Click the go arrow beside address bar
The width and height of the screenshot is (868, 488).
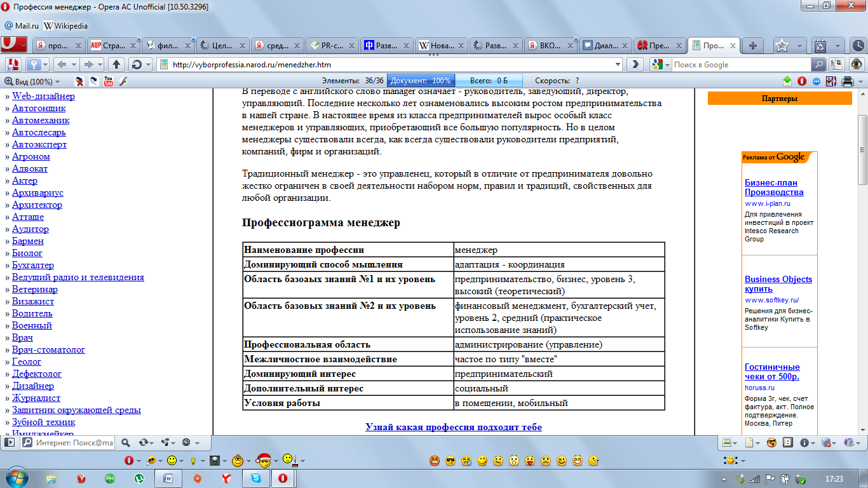click(x=635, y=64)
